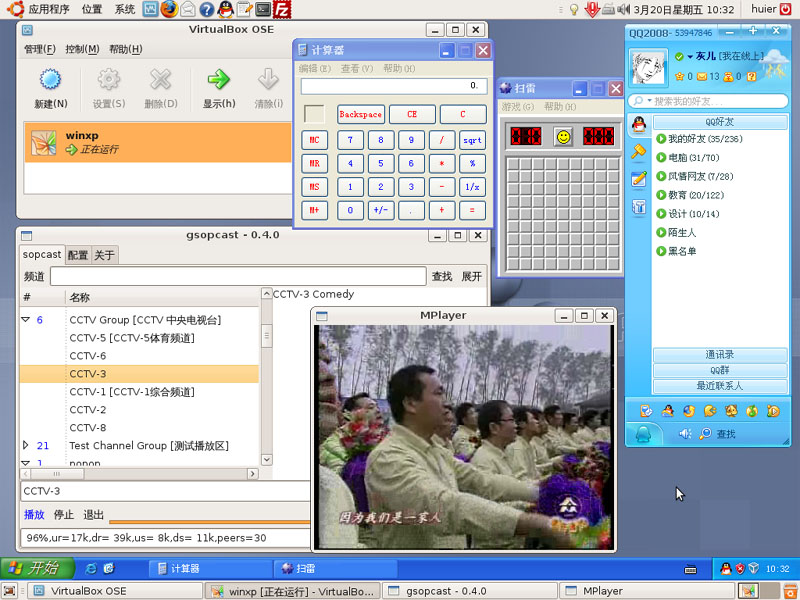Click calculator equals button
Image resolution: width=800 pixels, height=600 pixels.
[x=472, y=210]
